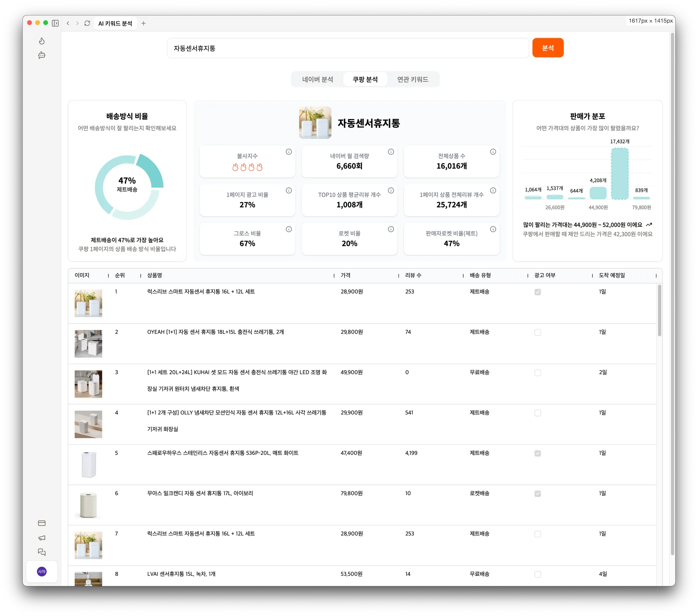Viewport: 698px width, 616px height.
Task: Click info icon on 불사지수 card
Action: click(x=289, y=152)
